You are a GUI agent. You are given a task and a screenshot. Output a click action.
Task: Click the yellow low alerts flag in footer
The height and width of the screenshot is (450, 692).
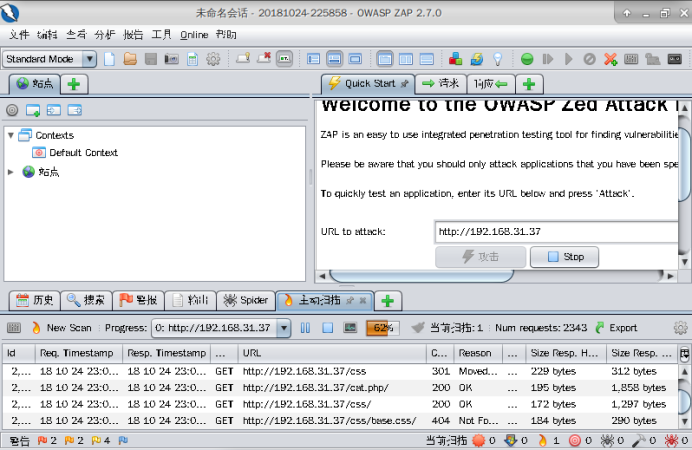[x=96, y=440]
